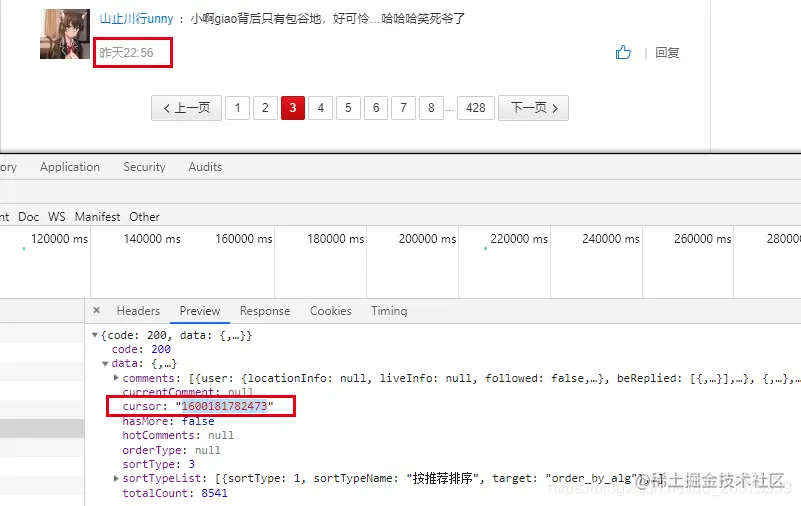Filter network requests by Doc

coord(29,216)
